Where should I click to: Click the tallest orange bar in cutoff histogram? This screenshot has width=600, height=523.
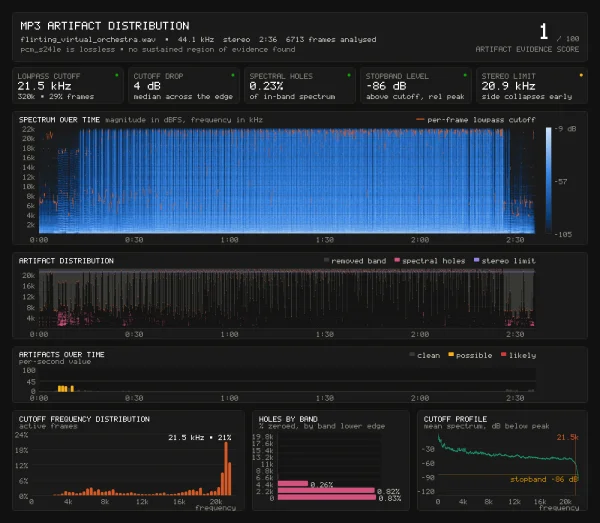(x=226, y=469)
